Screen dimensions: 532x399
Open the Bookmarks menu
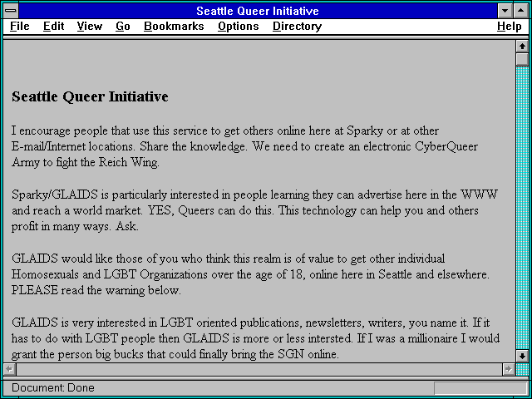[174, 27]
